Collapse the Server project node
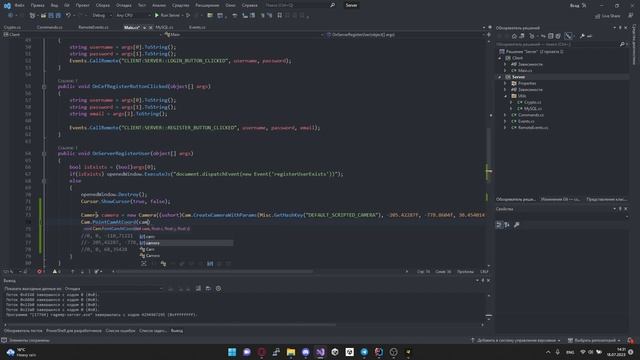This screenshot has width=640, height=360. pos(500,77)
